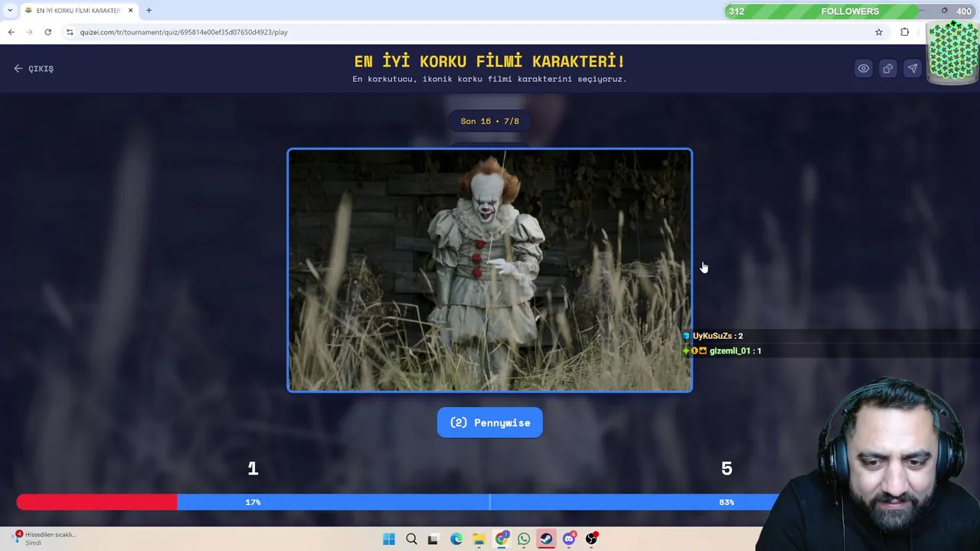Open WhatsApp from the taskbar
The width and height of the screenshot is (980, 551).
coord(524,539)
